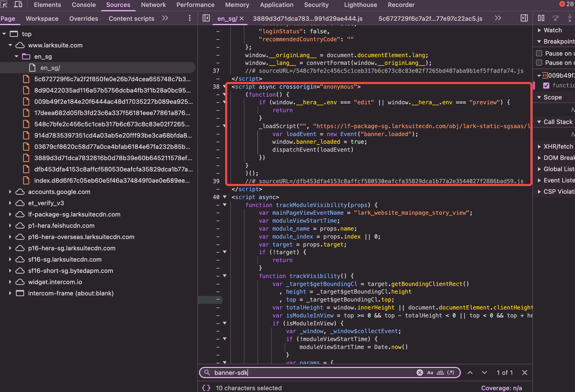Screen dimensions: 575x392
Task: Open the Performance tab
Action: 195,5
